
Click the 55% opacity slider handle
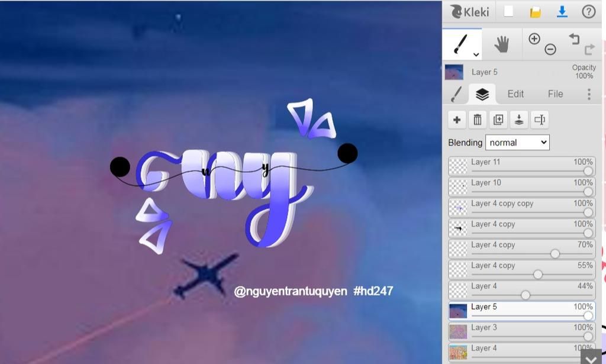point(537,275)
